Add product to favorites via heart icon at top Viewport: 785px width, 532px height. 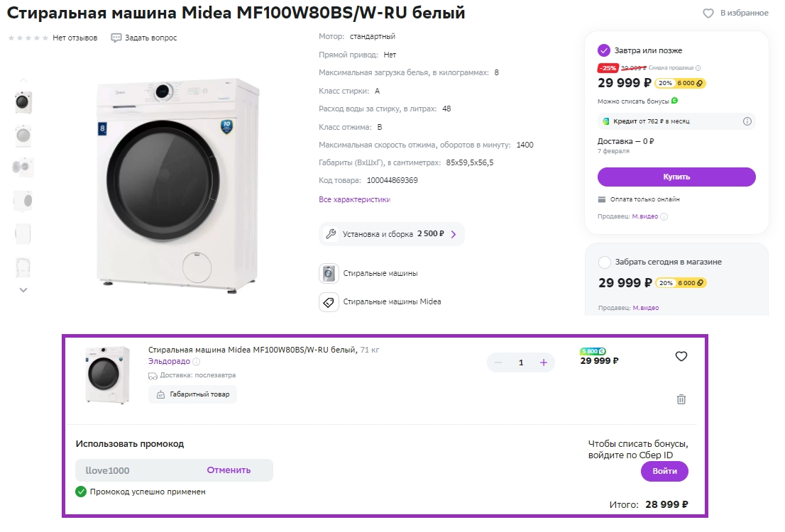tap(708, 13)
